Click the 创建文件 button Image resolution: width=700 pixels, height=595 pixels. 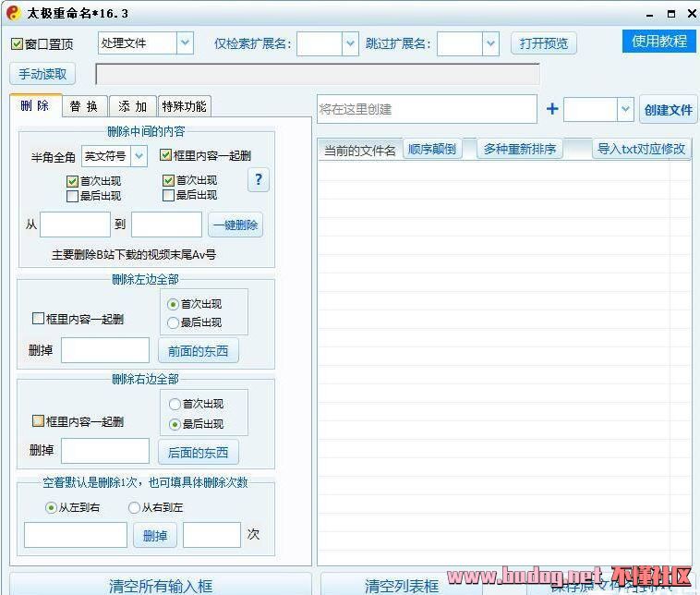[x=669, y=110]
